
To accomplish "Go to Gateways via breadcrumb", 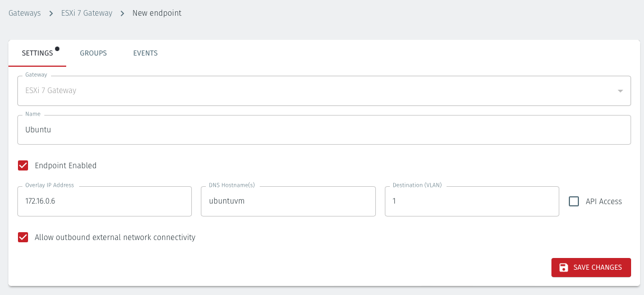I will [25, 13].
